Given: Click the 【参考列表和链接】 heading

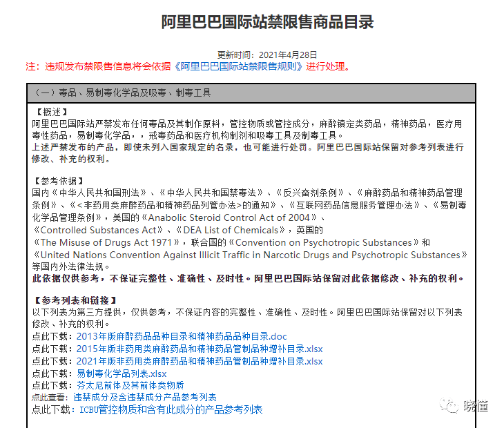Looking at the screenshot, I should [75, 301].
